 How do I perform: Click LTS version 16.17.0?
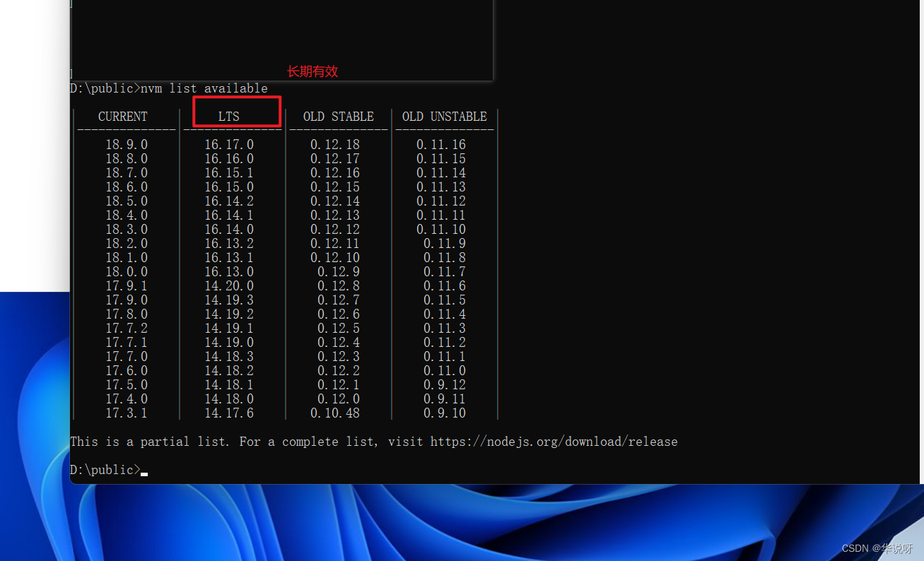click(x=229, y=145)
